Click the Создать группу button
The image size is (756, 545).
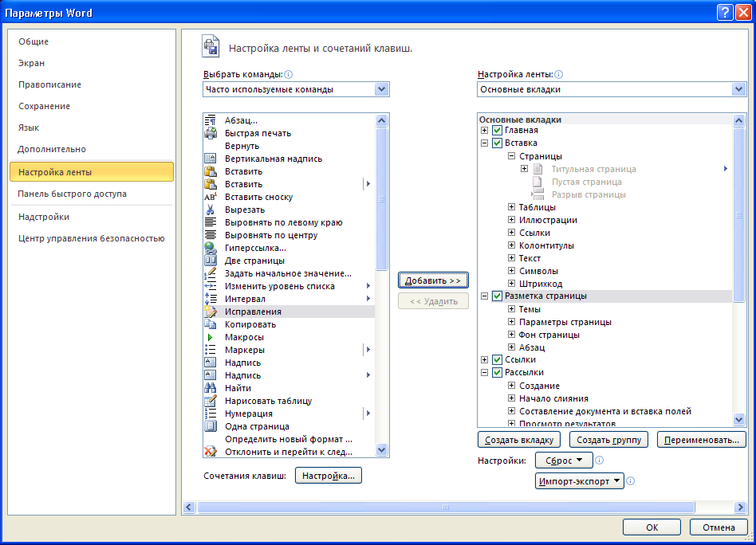pyautogui.click(x=609, y=440)
